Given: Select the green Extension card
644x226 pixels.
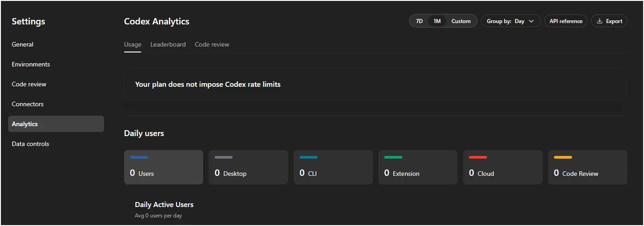Looking at the screenshot, I should pos(418,167).
